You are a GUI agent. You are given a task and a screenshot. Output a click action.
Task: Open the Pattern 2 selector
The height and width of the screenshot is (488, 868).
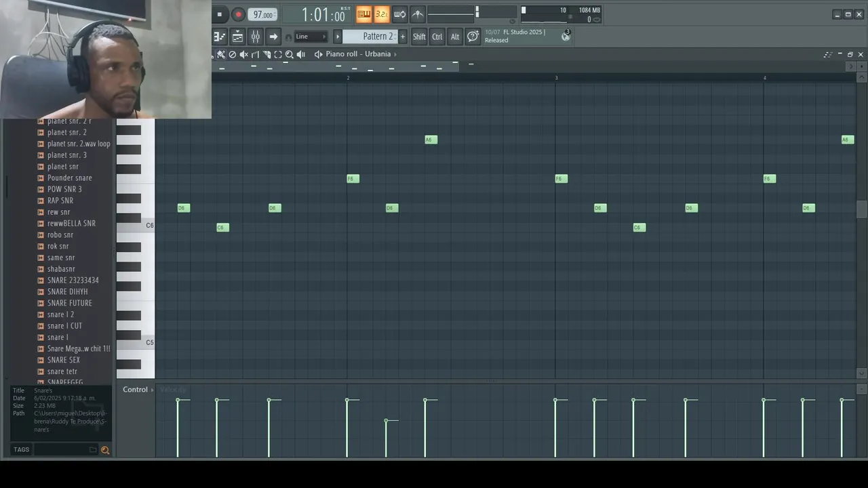pos(370,37)
